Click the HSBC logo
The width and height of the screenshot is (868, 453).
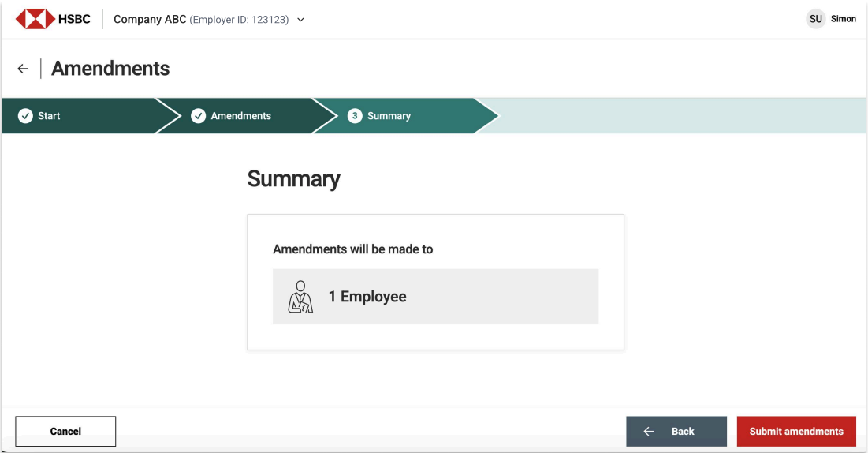pyautogui.click(x=53, y=19)
